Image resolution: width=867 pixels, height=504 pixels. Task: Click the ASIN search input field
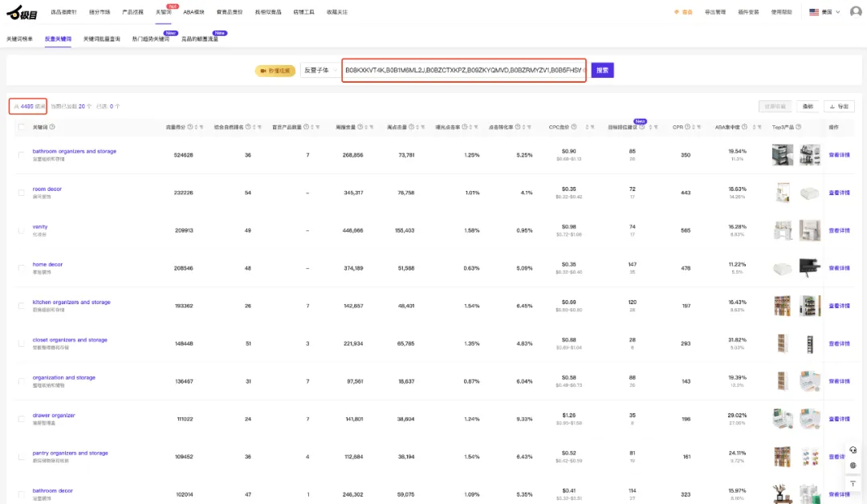(464, 70)
